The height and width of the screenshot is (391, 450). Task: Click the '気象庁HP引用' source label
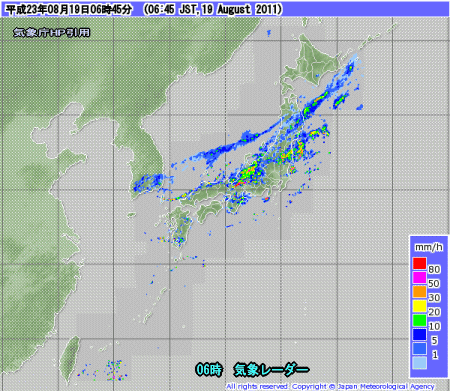[52, 33]
